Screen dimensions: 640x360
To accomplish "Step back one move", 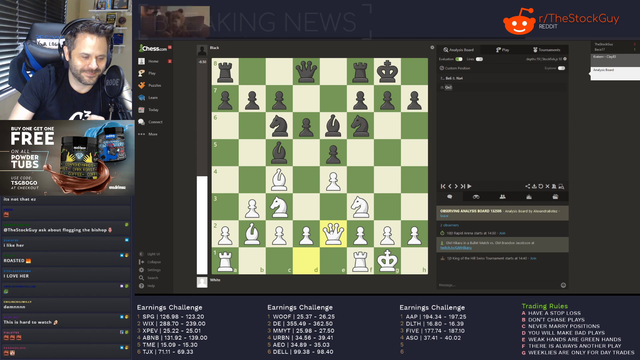I will [450, 186].
